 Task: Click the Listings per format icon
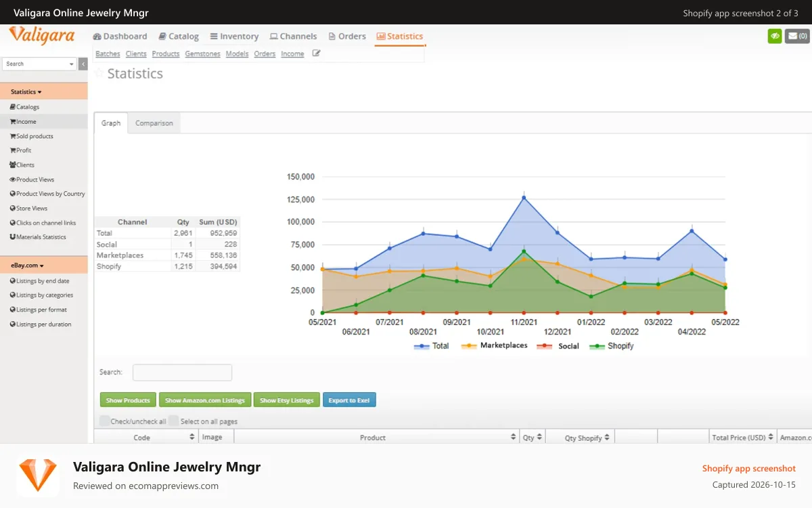click(12, 310)
